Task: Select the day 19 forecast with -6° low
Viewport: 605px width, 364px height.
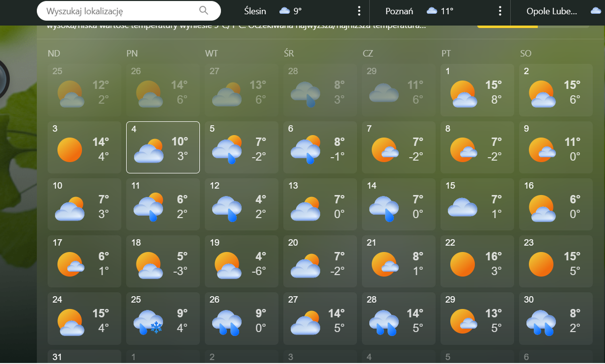Action: pyautogui.click(x=241, y=262)
